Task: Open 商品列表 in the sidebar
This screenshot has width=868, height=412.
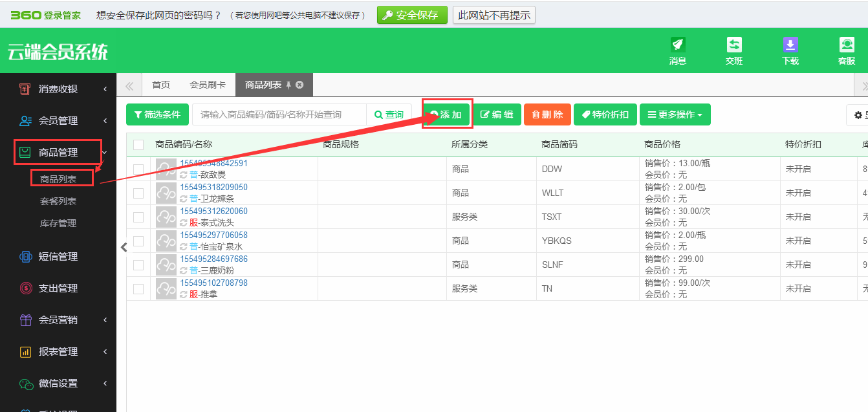Action: (x=58, y=179)
